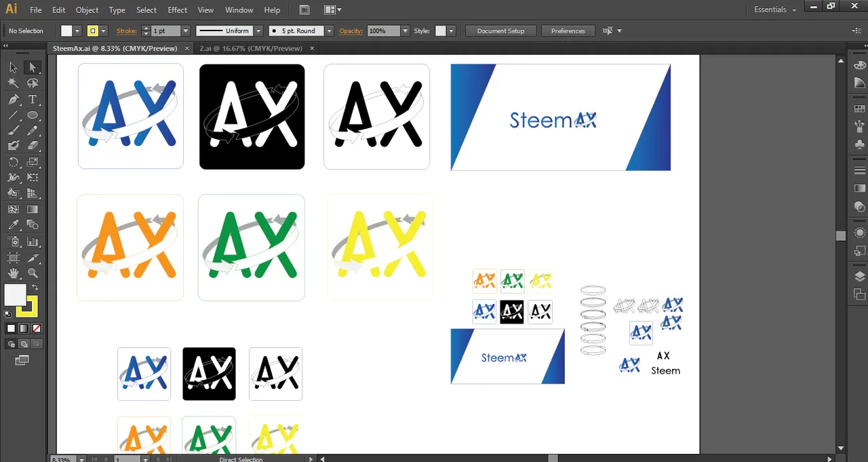Select the Gradient tool
Screen dimensions: 868x462
32,210
